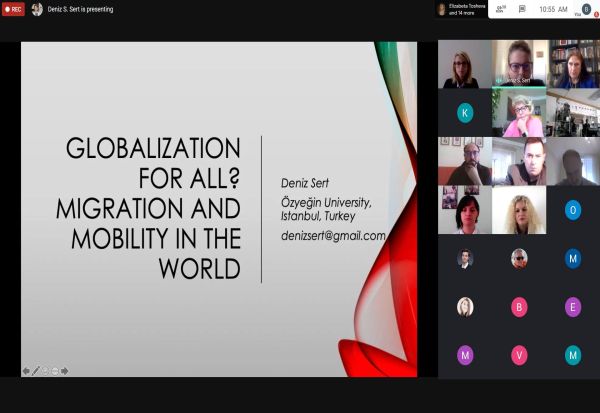Select the blue 'O' participant tile
Image resolution: width=600 pixels, height=413 pixels.
573,210
